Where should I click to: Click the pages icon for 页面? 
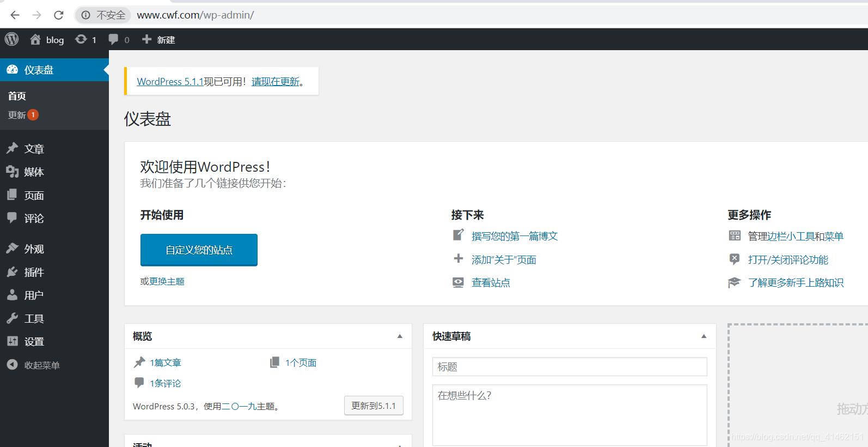coord(13,195)
